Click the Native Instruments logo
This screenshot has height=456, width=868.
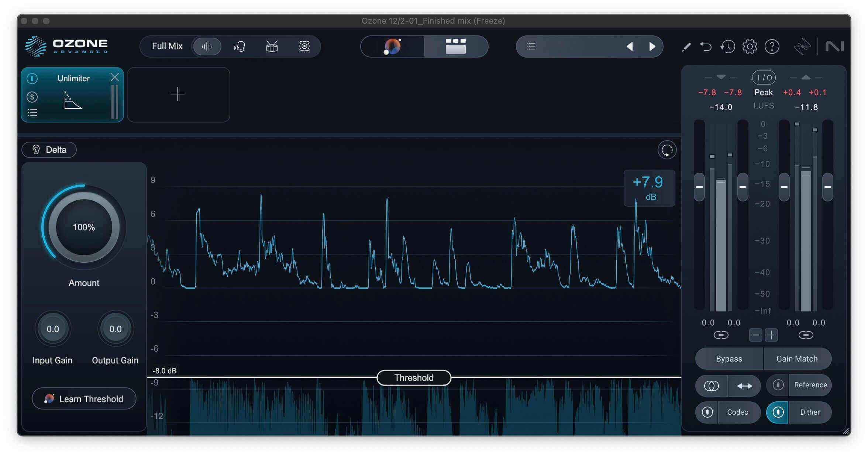834,47
